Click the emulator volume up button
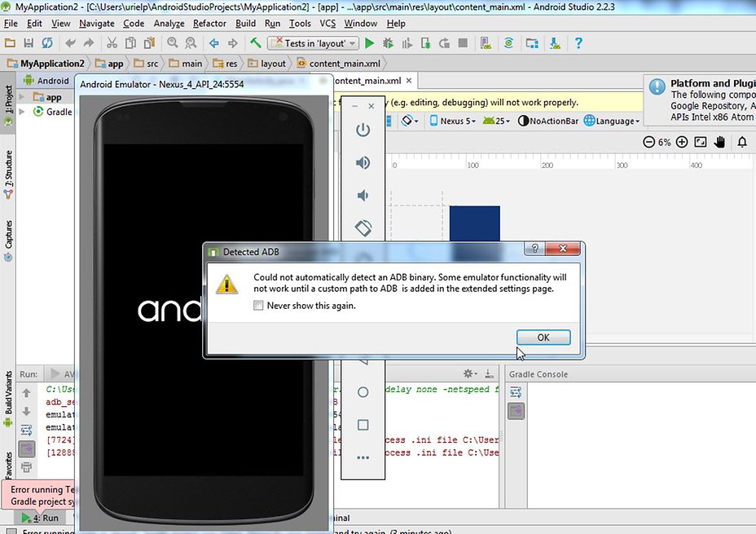 363,162
